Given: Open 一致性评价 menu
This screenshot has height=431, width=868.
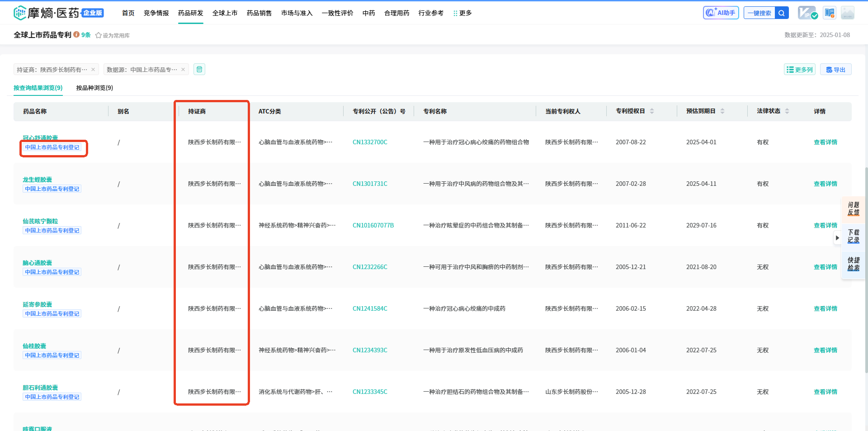Looking at the screenshot, I should 337,13.
